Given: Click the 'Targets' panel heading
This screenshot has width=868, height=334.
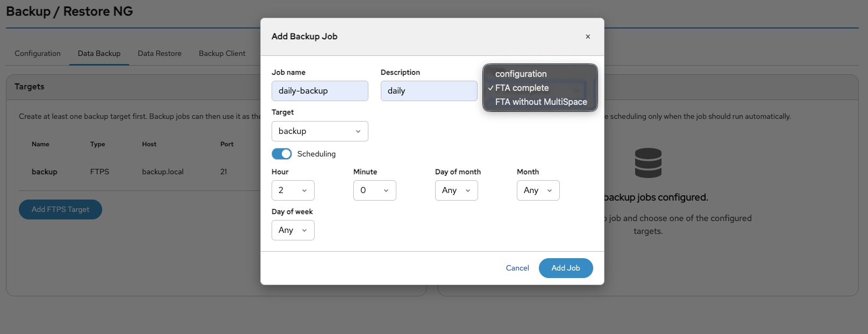Looking at the screenshot, I should pos(30,87).
